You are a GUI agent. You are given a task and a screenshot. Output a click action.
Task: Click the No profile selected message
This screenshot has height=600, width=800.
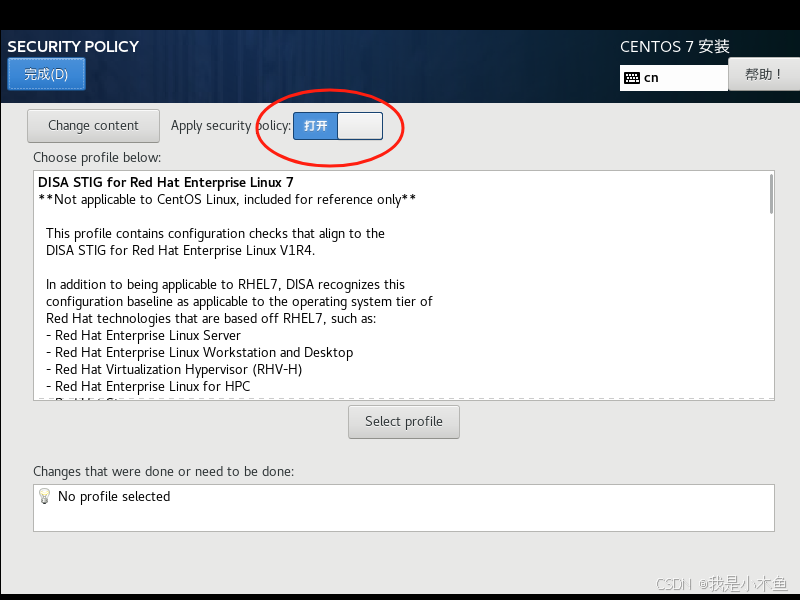tap(114, 496)
